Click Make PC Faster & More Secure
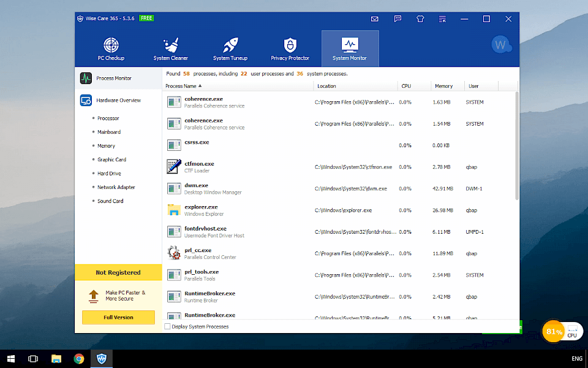The height and width of the screenshot is (368, 588). (x=125, y=296)
